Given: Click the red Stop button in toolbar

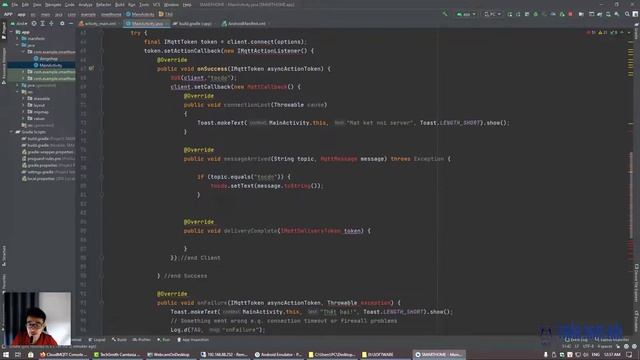Looking at the screenshot, I should click(x=570, y=14).
